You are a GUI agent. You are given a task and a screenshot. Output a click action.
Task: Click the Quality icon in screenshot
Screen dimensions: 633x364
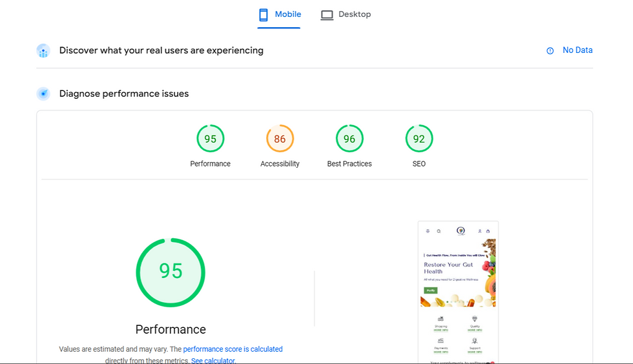[474, 319]
